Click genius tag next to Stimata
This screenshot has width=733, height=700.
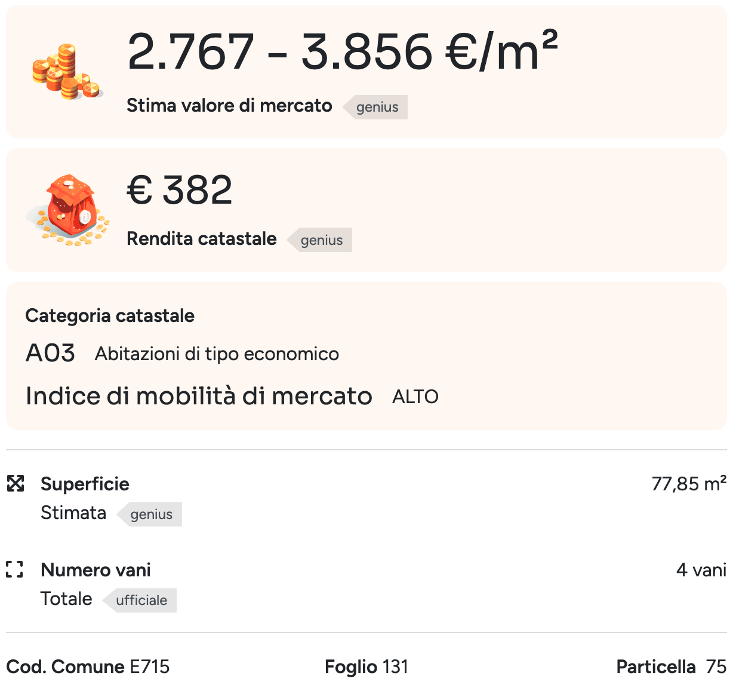pos(151,514)
